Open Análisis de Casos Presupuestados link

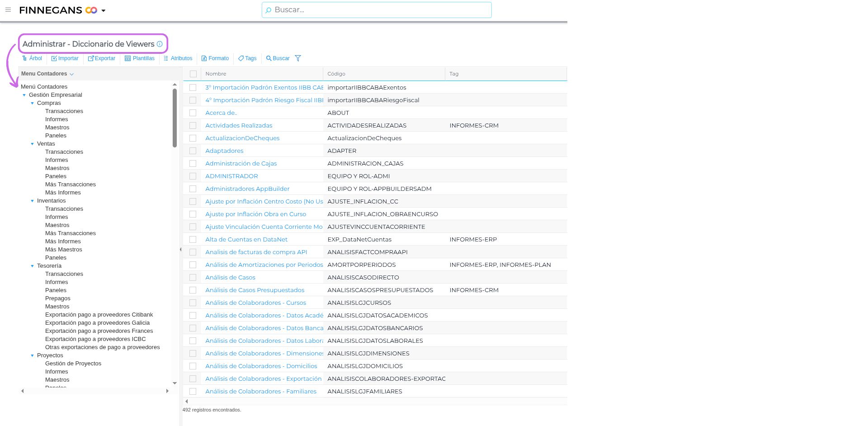[255, 290]
